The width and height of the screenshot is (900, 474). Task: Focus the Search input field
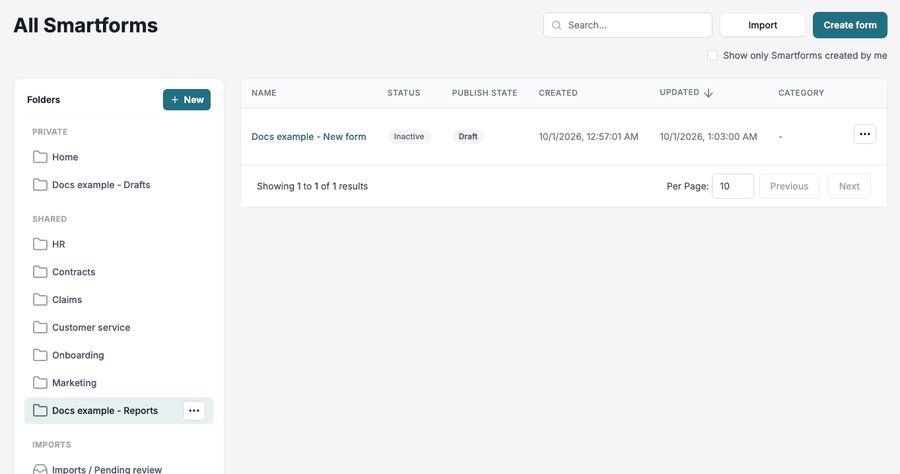coord(627,25)
